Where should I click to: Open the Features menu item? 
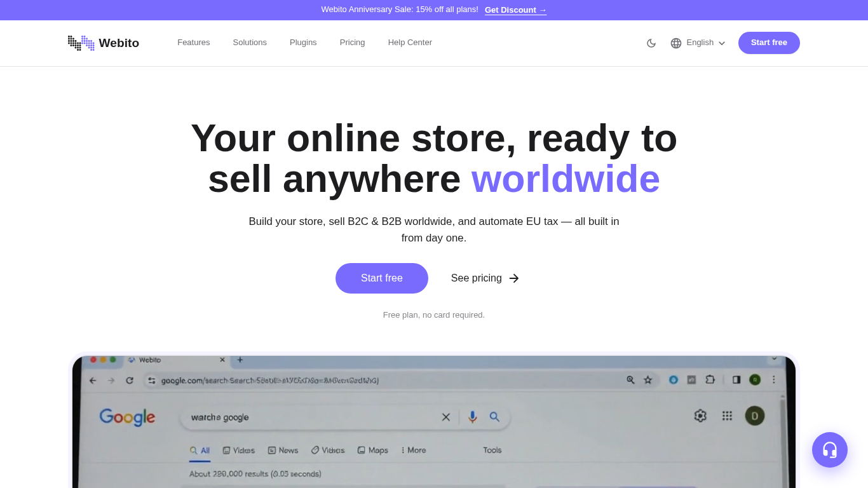tap(194, 43)
